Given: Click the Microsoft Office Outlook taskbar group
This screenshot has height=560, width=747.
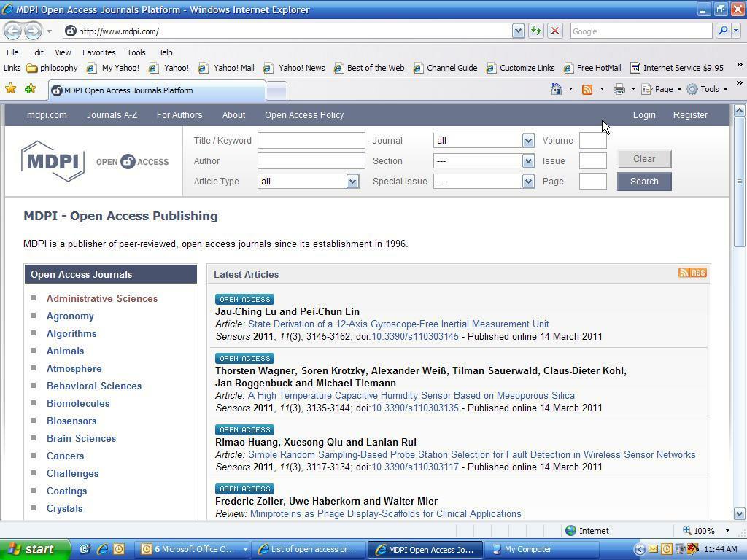Looking at the screenshot, I should tap(192, 550).
